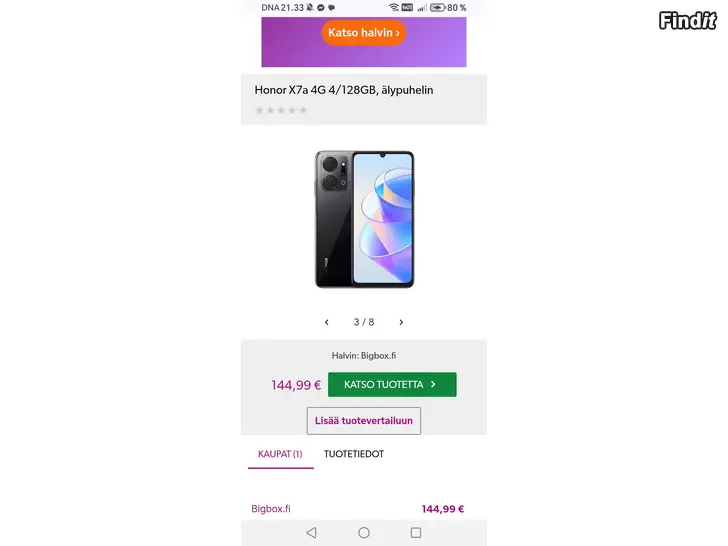This screenshot has height=546, width=728.
Task: Tap the Messenger notification icon
Action: tap(320, 7)
